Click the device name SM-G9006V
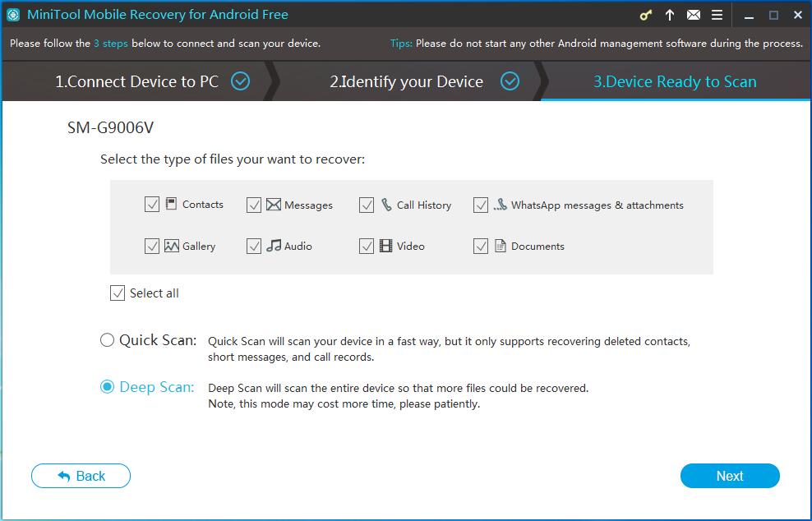812x521 pixels. pos(110,128)
